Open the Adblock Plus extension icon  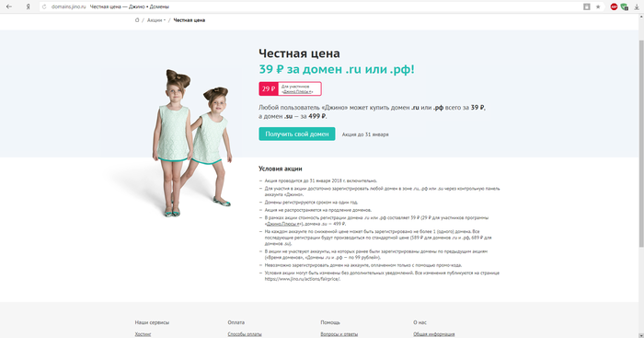pos(614,6)
